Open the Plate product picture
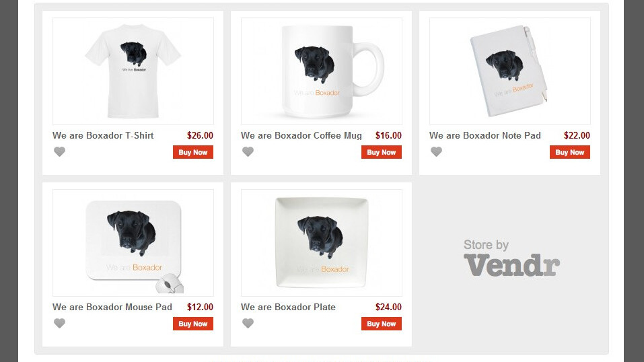The width and height of the screenshot is (644, 362). 322,243
